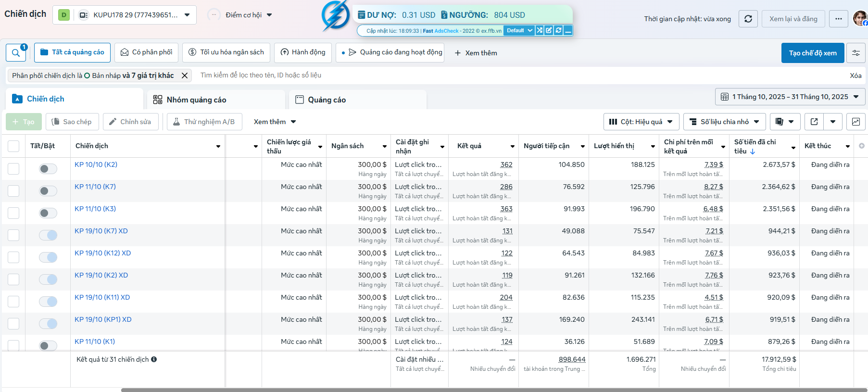
Task: Click the 'Sao chép' duplicate button
Action: click(x=72, y=122)
